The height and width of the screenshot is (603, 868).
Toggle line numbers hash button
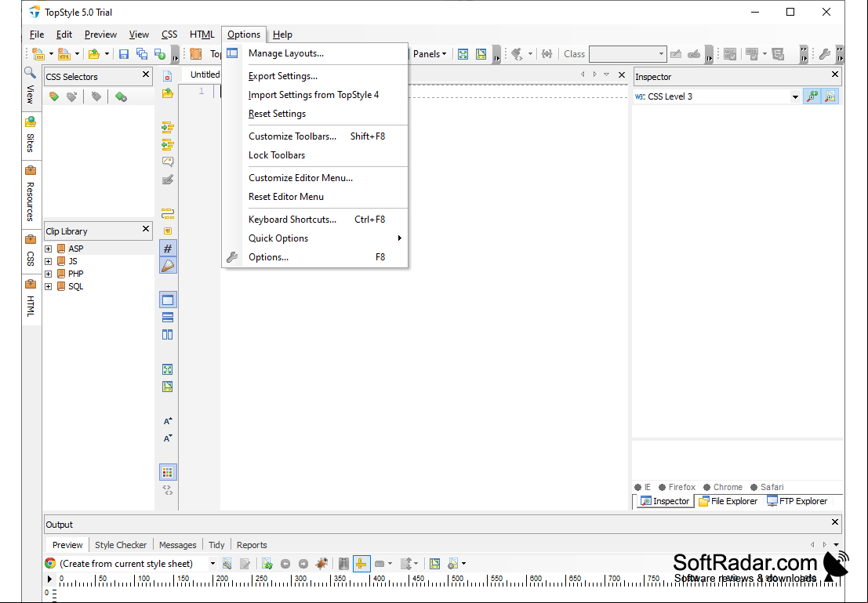pyautogui.click(x=168, y=249)
